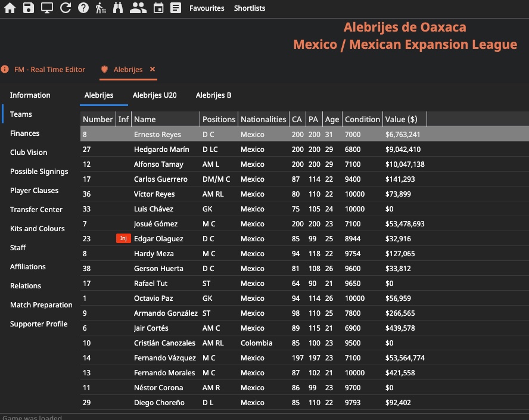This screenshot has height=420, width=529.
Task: Sort by Condition column header
Action: tap(363, 119)
